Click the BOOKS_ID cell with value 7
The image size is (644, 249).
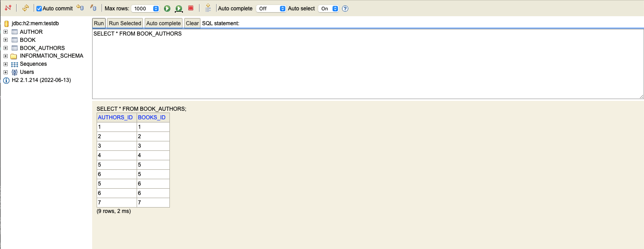click(153, 203)
